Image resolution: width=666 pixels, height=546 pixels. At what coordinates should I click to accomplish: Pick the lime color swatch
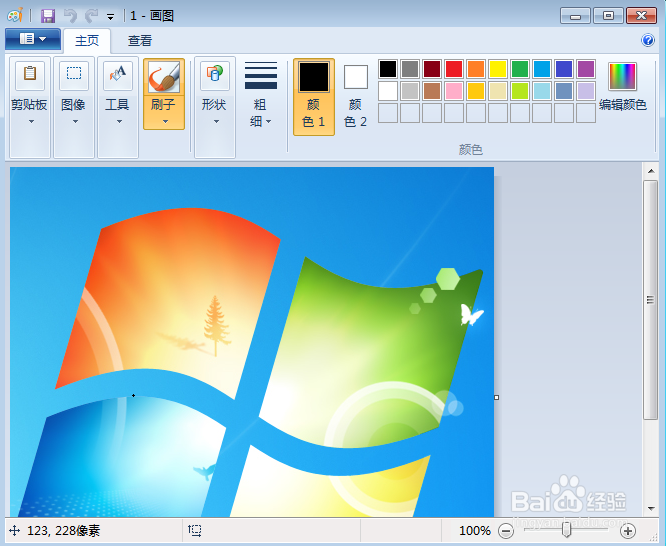point(520,91)
